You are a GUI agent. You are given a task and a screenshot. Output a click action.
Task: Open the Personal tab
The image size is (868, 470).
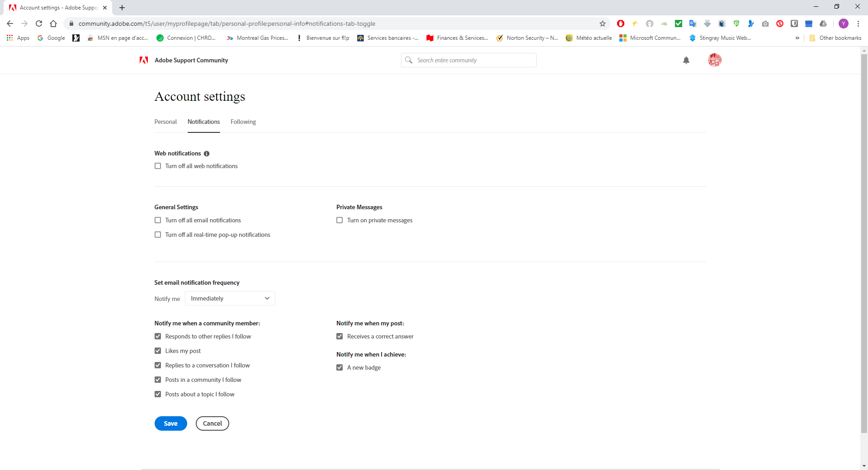click(x=165, y=122)
